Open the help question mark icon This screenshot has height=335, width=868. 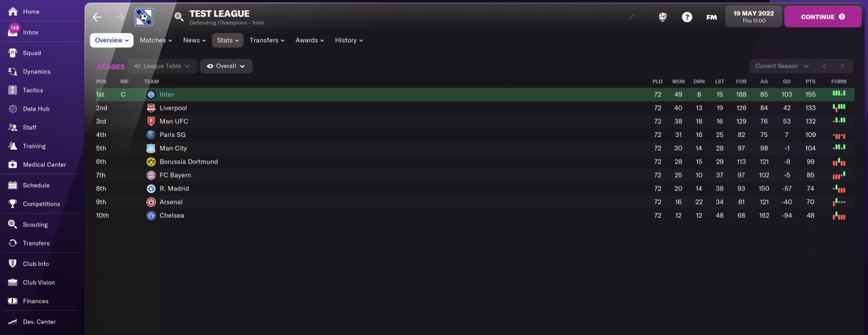tap(687, 17)
